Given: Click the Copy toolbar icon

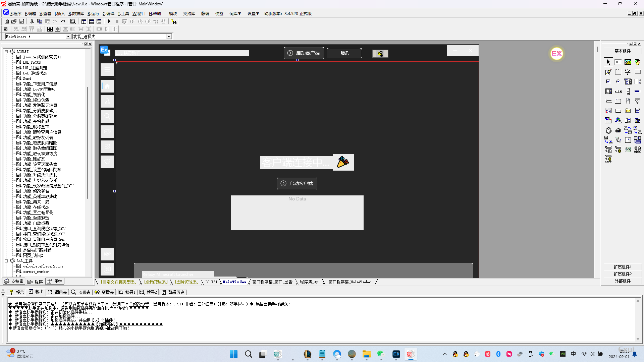Looking at the screenshot, I should [40, 21].
